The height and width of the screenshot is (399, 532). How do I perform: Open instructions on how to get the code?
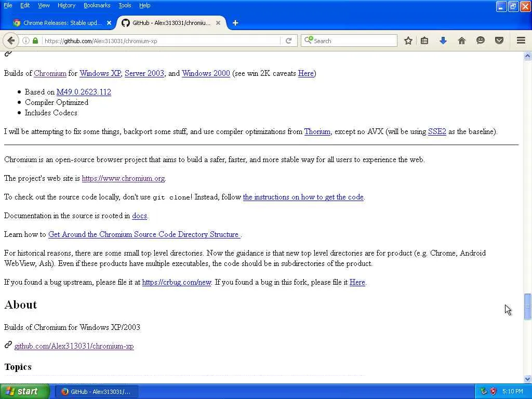click(x=303, y=197)
